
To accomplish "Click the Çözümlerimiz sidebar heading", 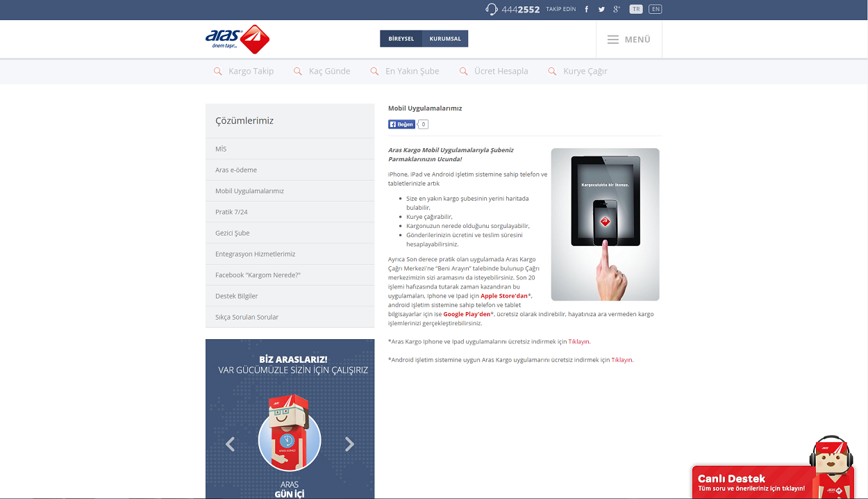I will (244, 121).
